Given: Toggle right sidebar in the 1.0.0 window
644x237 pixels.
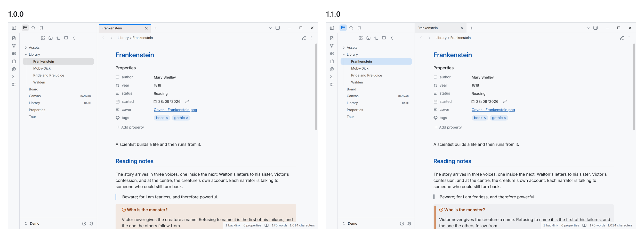Looking at the screenshot, I should 278,28.
